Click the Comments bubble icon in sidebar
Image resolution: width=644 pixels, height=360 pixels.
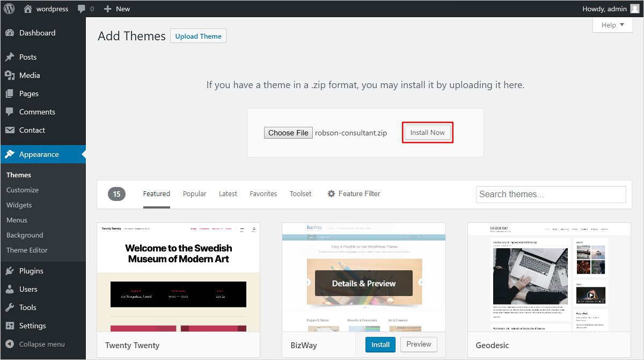tap(10, 112)
